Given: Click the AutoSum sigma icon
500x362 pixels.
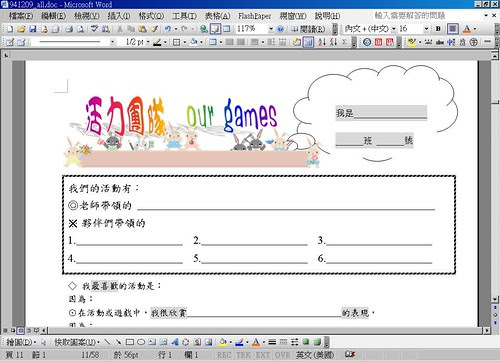Looking at the screenshot, I should click(x=344, y=42).
